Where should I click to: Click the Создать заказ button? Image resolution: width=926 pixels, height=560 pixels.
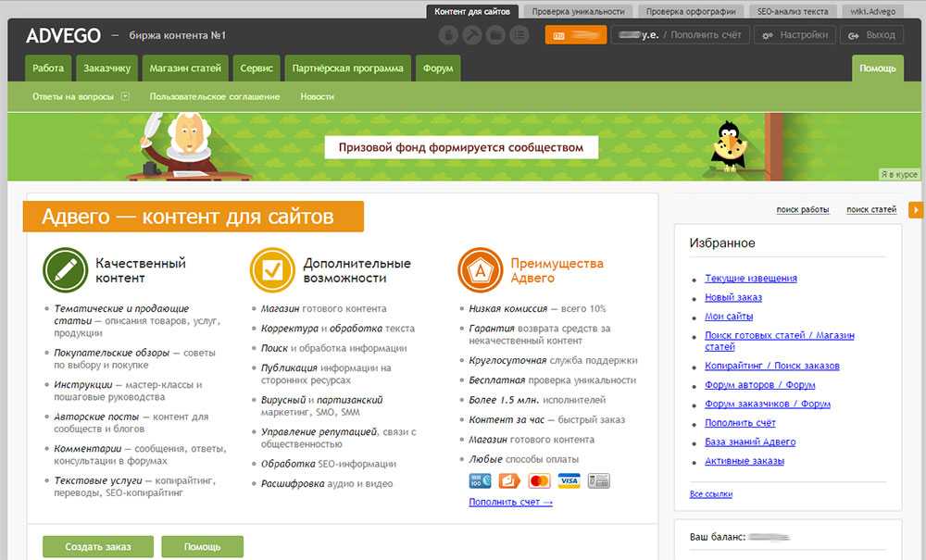[x=98, y=546]
